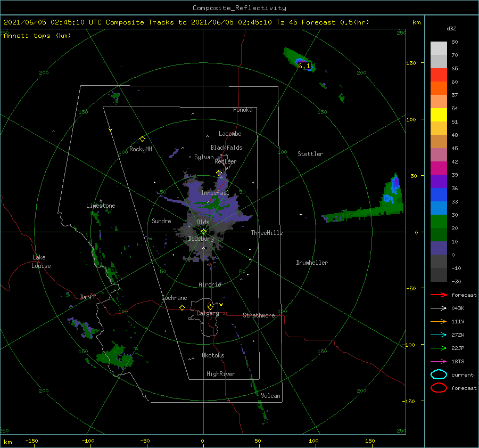The height and width of the screenshot is (448, 479).
Task: Click the Vulcan town label
Action: (270, 396)
